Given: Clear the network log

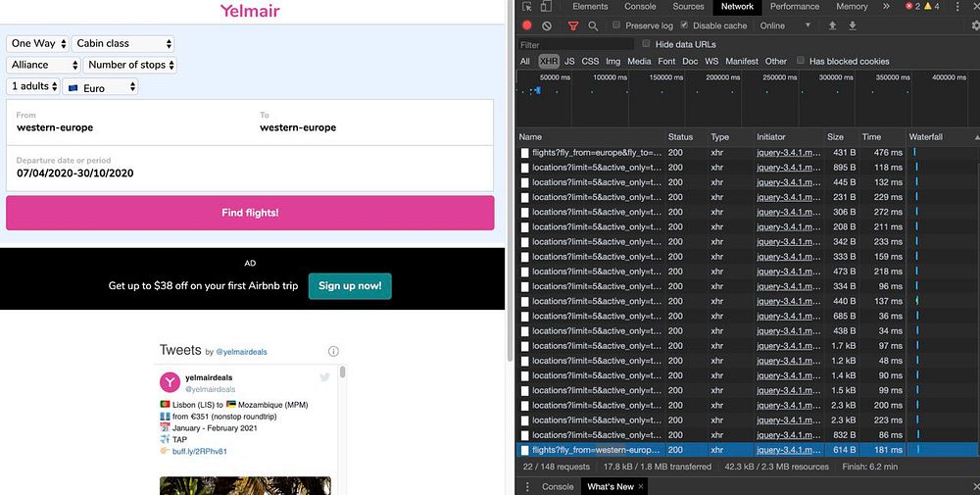Looking at the screenshot, I should [x=547, y=25].
